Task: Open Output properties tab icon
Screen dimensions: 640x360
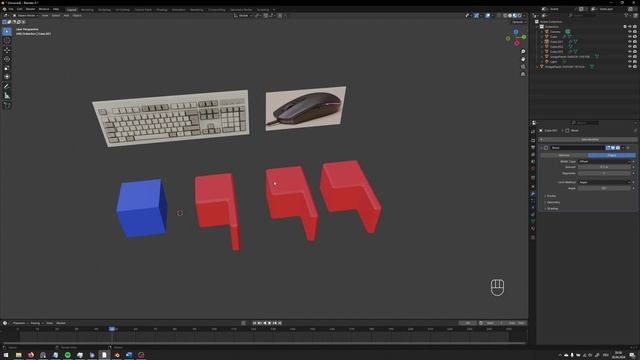Action: 533,147
